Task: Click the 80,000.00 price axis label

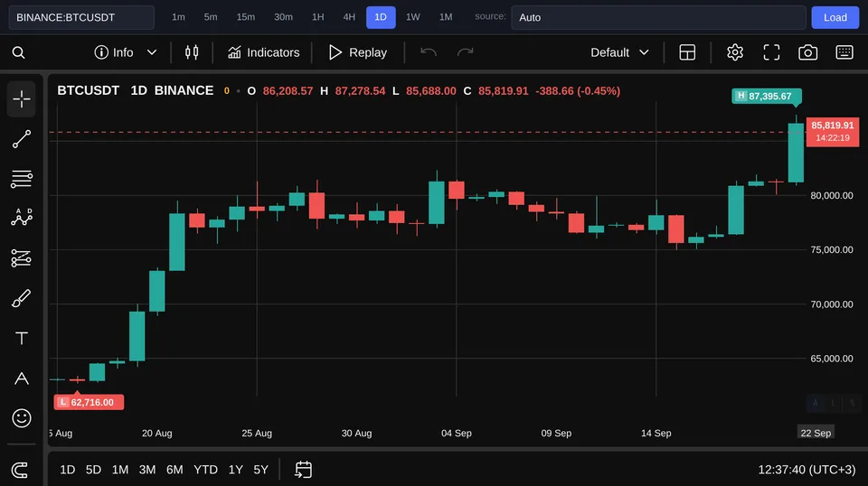Action: [x=832, y=195]
